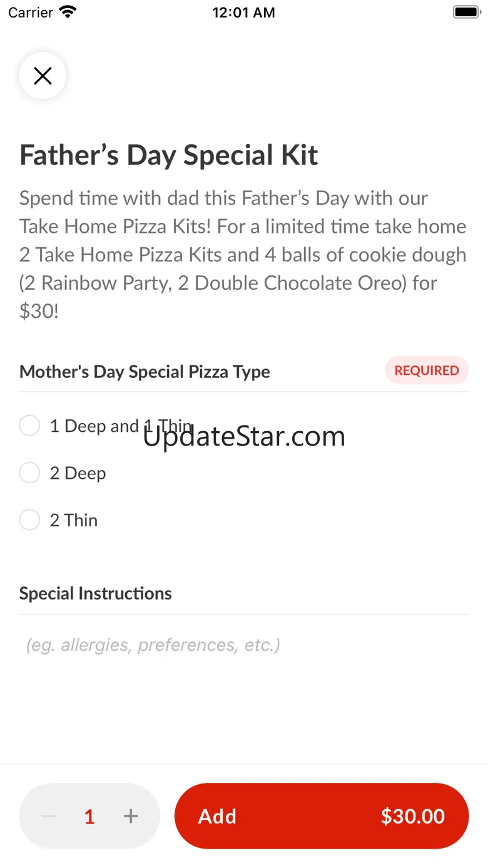
Task: Choose the "2 Deep" pizza type
Action: [x=29, y=472]
